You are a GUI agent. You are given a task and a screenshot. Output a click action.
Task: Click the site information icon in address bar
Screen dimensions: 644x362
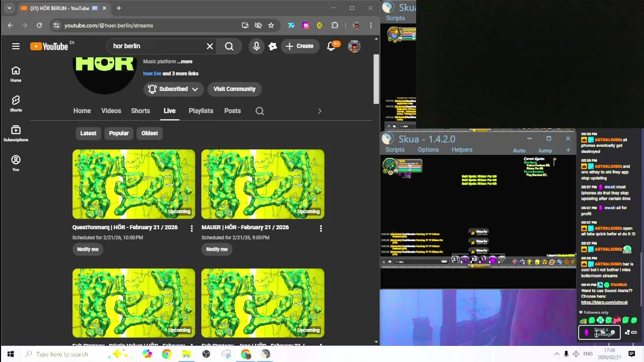(x=56, y=25)
